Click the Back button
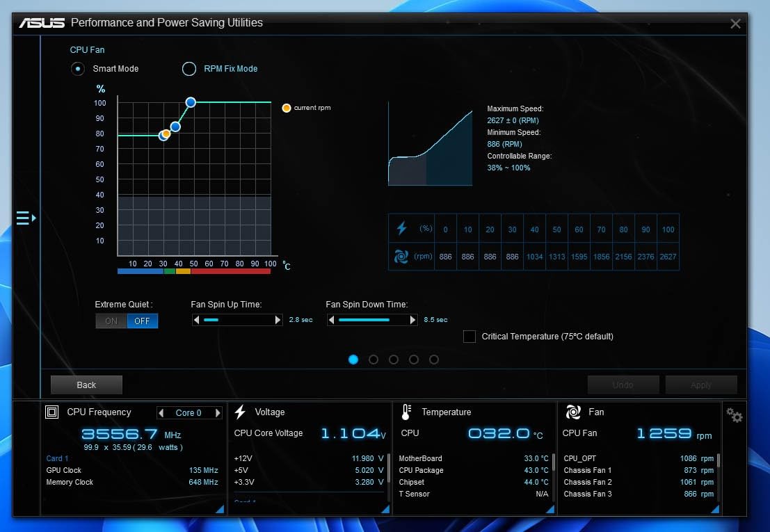The image size is (770, 532). point(86,385)
